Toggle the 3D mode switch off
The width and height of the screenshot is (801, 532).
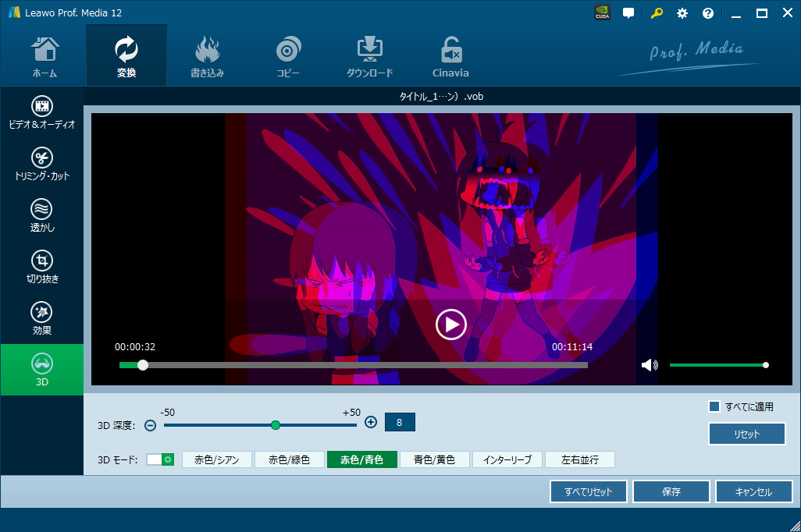pos(160,459)
